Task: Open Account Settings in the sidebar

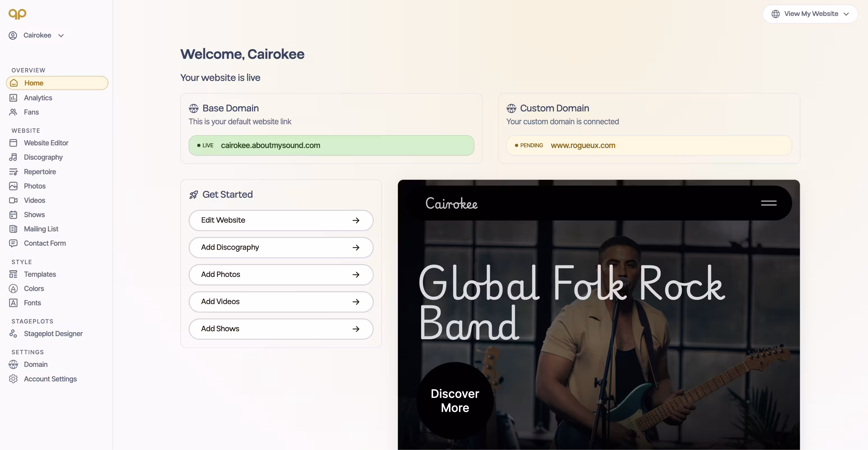Action: point(50,379)
